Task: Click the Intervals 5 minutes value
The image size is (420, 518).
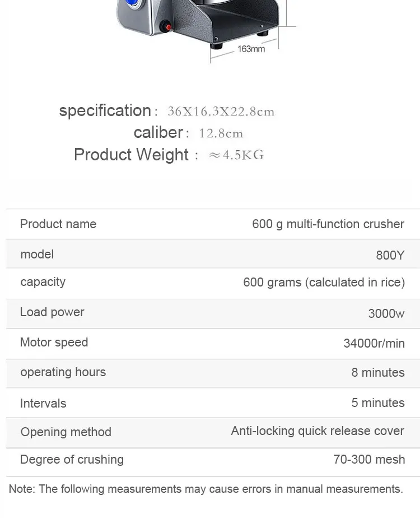Action: pyautogui.click(x=377, y=403)
